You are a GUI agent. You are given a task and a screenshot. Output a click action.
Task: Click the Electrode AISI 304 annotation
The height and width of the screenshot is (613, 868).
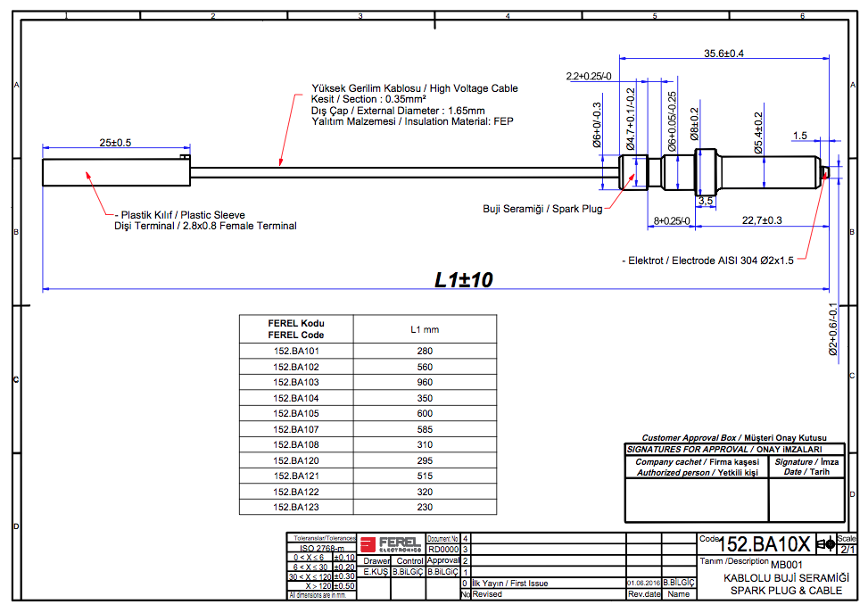click(x=707, y=261)
